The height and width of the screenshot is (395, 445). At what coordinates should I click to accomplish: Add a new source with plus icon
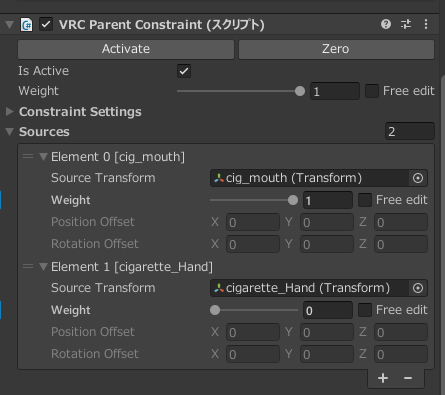(383, 378)
